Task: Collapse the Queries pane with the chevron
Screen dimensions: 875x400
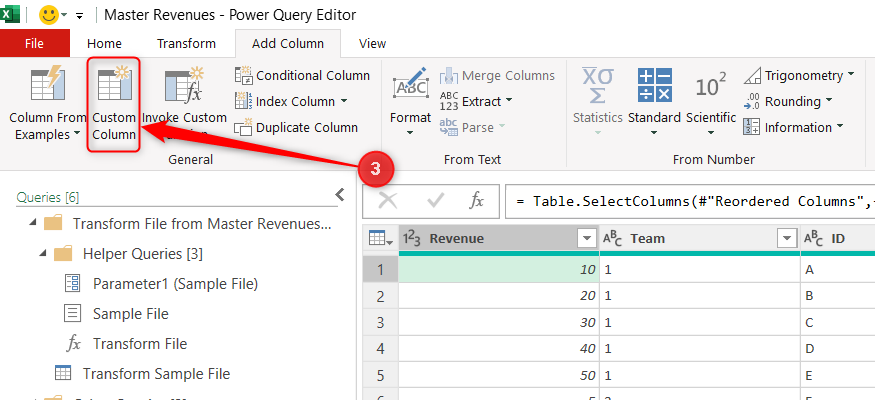Action: click(x=340, y=194)
